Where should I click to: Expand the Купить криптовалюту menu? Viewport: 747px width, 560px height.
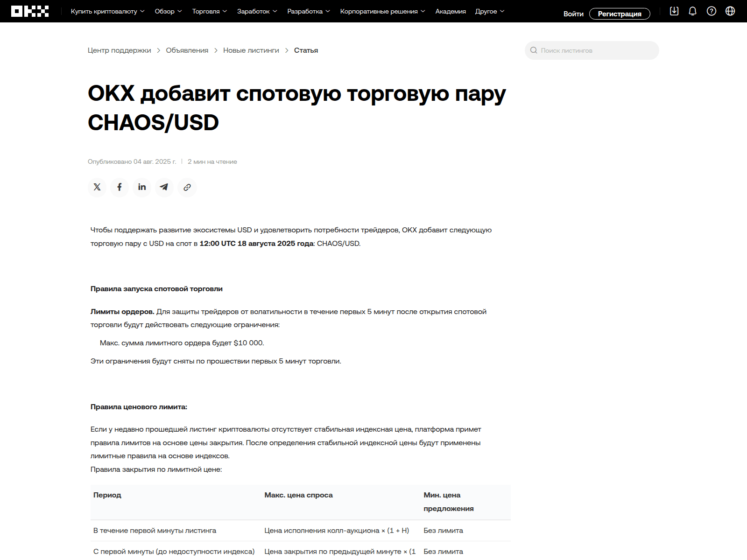107,11
